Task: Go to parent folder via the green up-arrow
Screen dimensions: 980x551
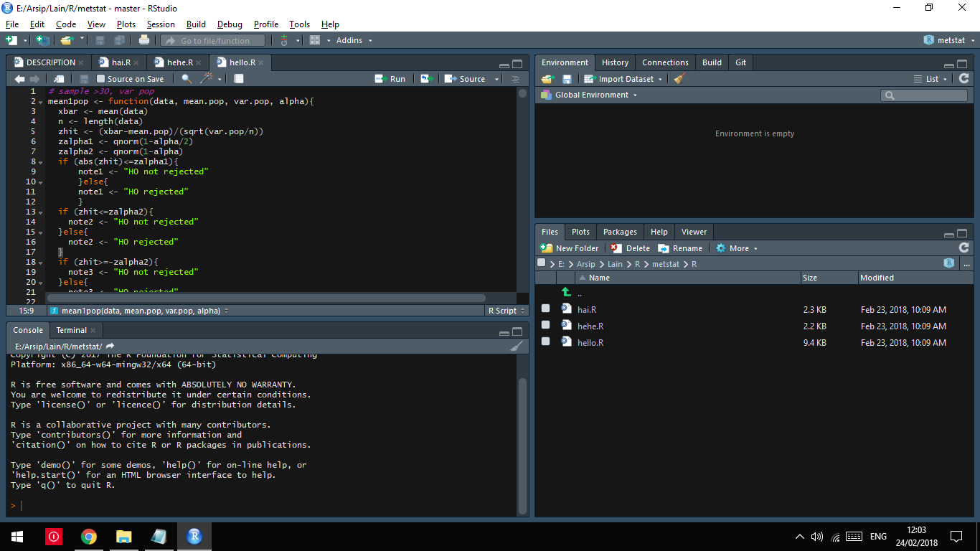Action: pos(566,292)
